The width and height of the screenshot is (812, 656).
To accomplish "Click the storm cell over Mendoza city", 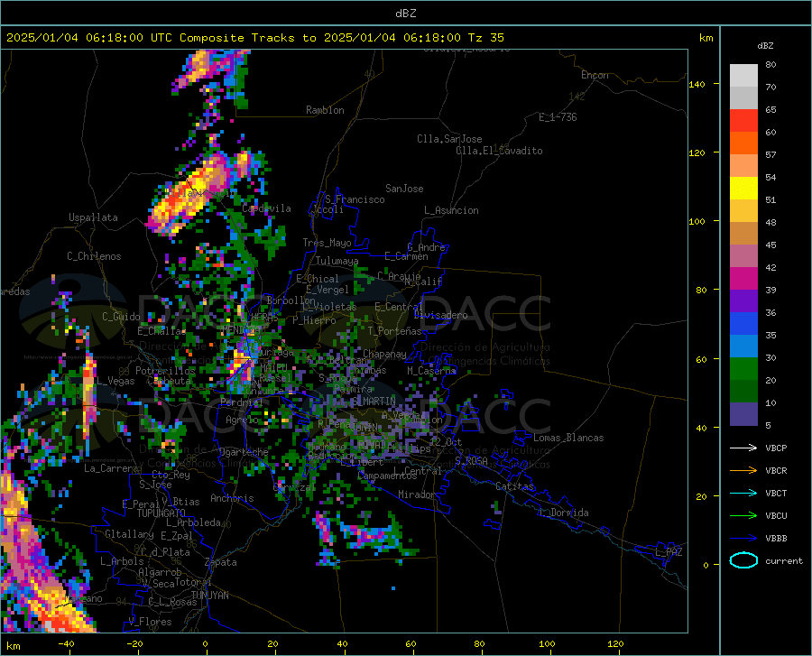I will [243, 363].
